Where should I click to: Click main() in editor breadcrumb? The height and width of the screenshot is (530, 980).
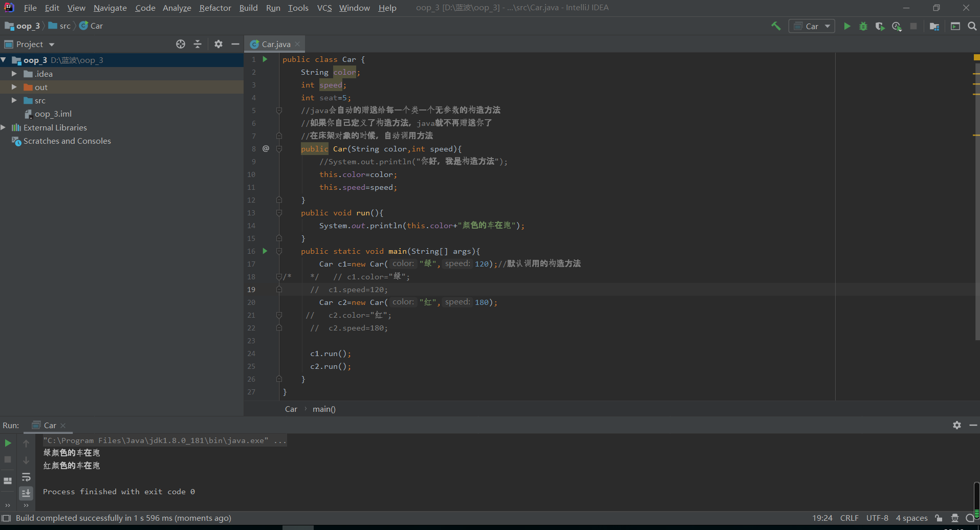point(324,409)
